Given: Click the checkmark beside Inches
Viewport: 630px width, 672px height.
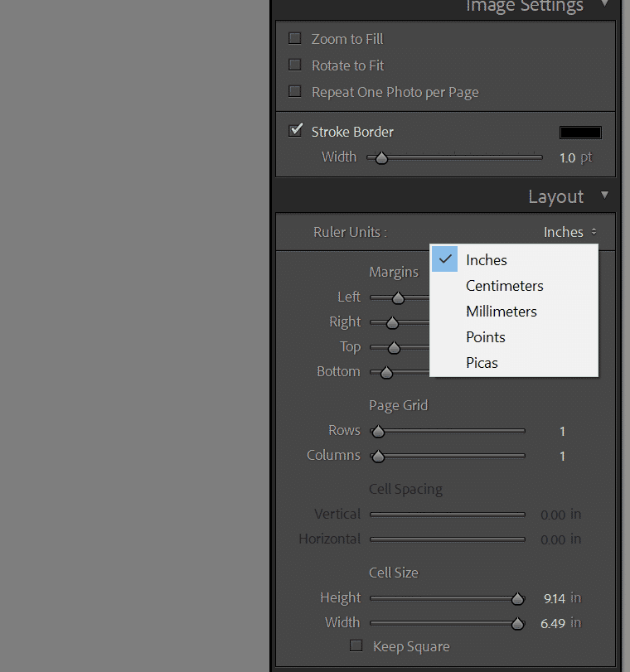Looking at the screenshot, I should pyautogui.click(x=444, y=259).
